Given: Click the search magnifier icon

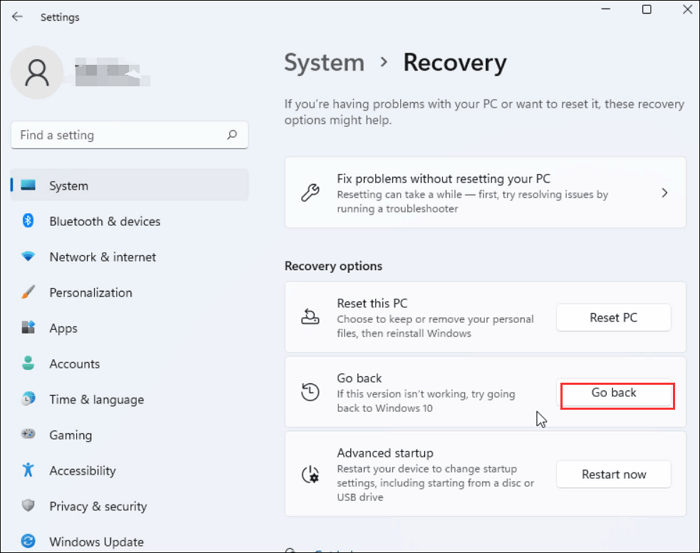Looking at the screenshot, I should point(232,135).
